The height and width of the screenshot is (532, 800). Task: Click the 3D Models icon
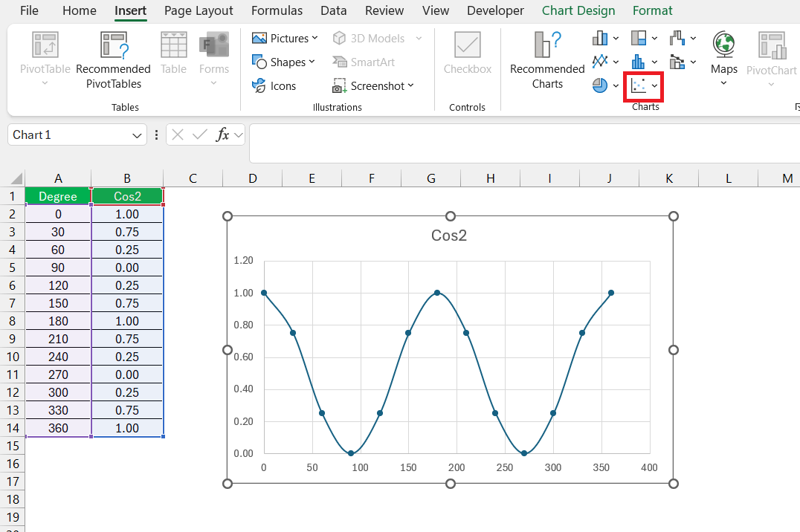(339, 38)
